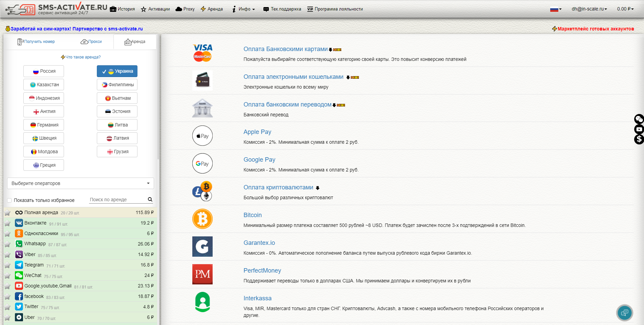The height and width of the screenshot is (325, 644).
Task: Select the Полная аренда rental row
Action: [81, 212]
